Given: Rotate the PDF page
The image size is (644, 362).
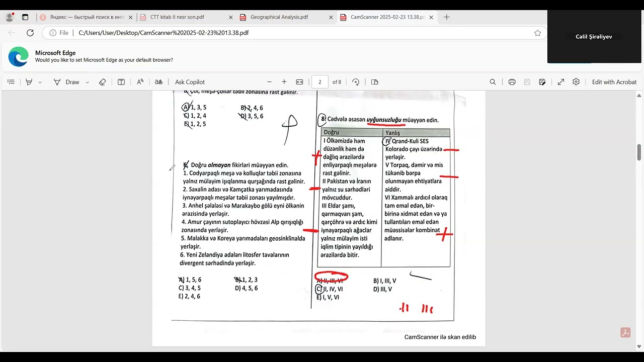Looking at the screenshot, I should (356, 82).
